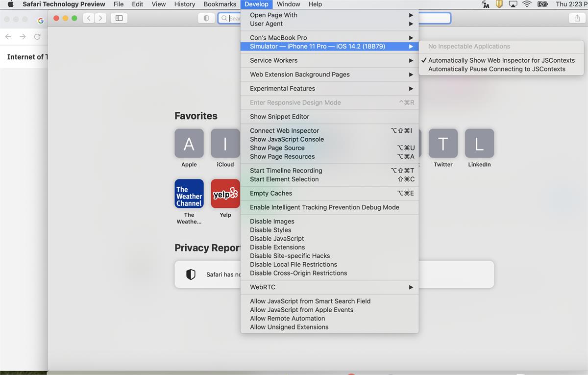Expand Web Extension Background Pages submenu
The image size is (588, 375).
tap(330, 75)
